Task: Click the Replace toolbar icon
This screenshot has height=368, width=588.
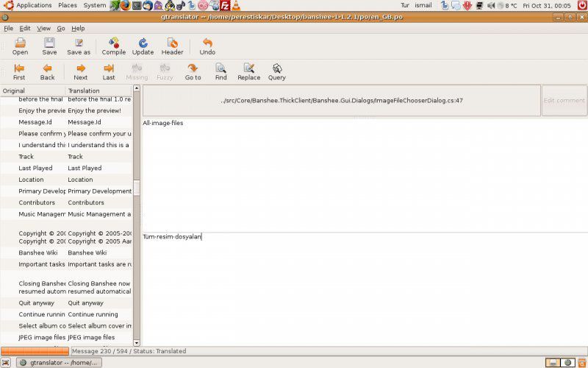Action: pos(248,72)
